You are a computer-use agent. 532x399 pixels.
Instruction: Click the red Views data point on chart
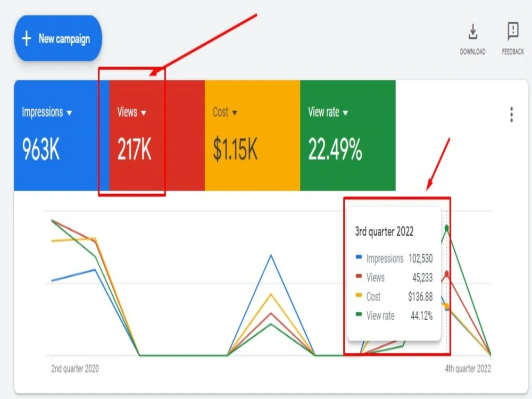coord(447,274)
